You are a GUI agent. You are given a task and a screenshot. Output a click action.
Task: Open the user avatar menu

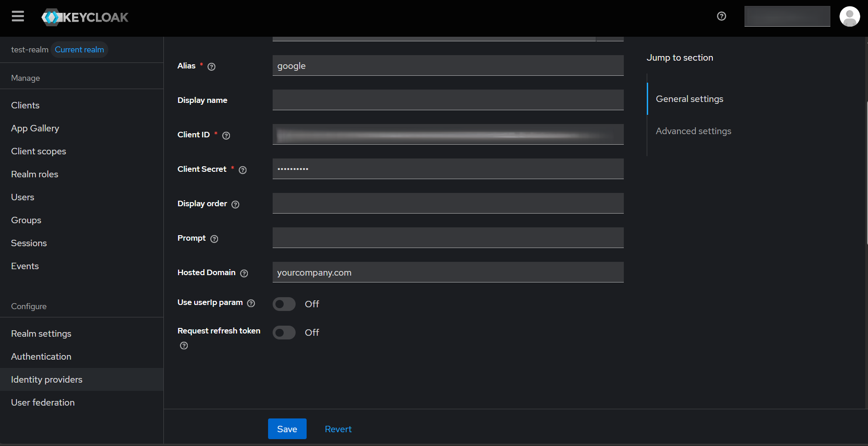coord(850,17)
